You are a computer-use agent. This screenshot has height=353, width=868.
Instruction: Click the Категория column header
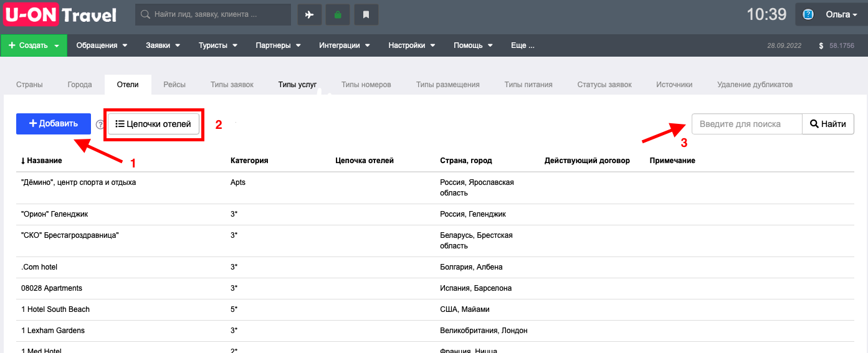pyautogui.click(x=249, y=161)
